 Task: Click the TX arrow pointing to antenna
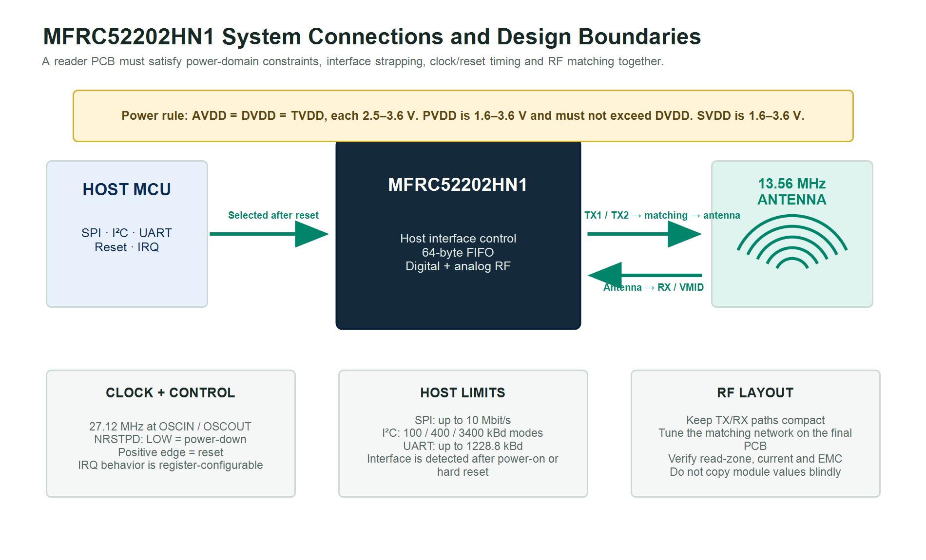(x=644, y=234)
